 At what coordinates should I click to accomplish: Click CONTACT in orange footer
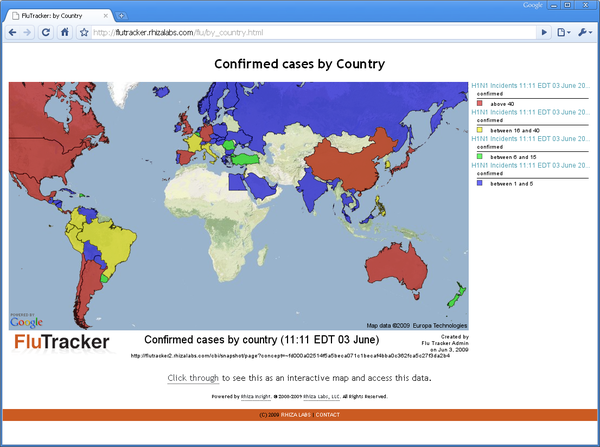328,415
